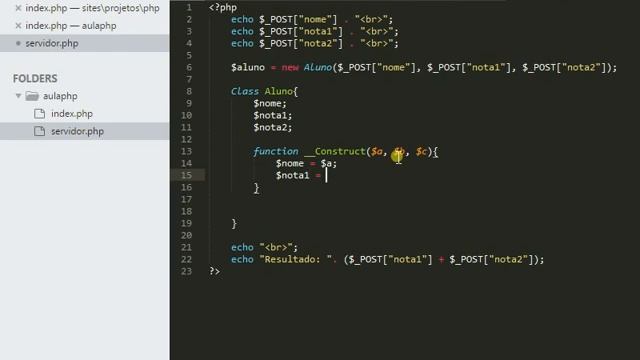Screen dimensions: 640x360
Task: Close the index.php sites\projetos\php open file
Action: (x=18, y=8)
